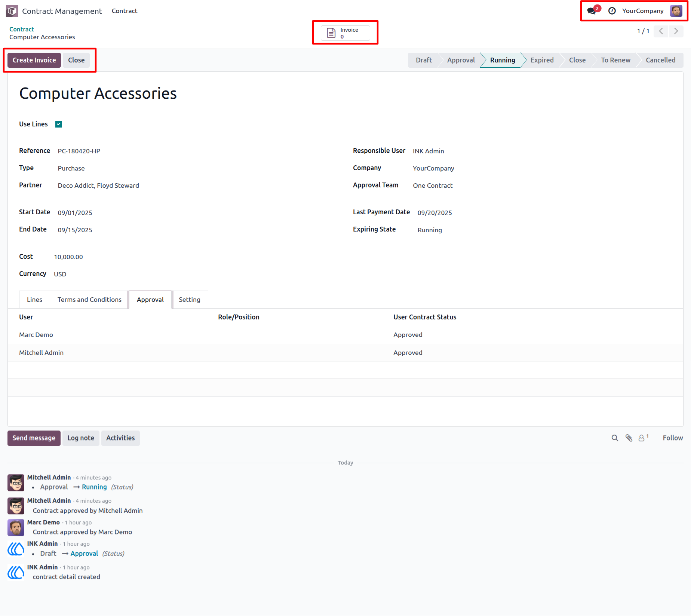Switch to the Lines tab
This screenshot has width=691, height=616.
tap(34, 300)
